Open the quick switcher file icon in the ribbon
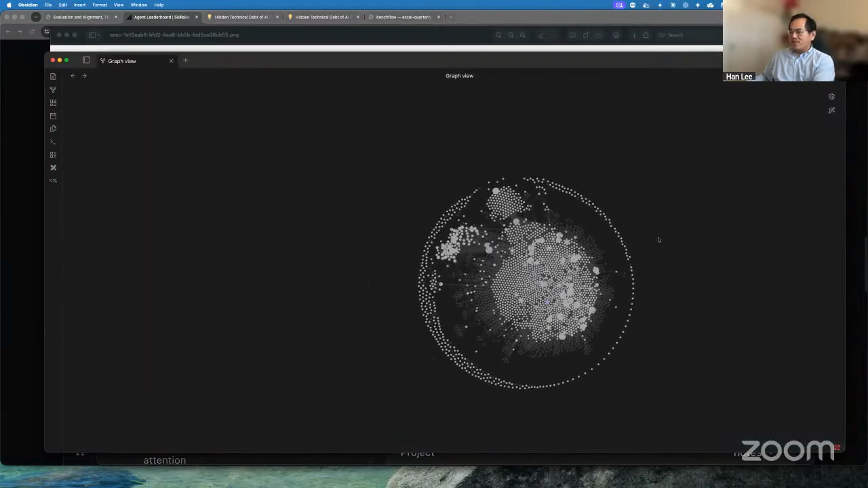The height and width of the screenshot is (488, 868). tap(53, 77)
